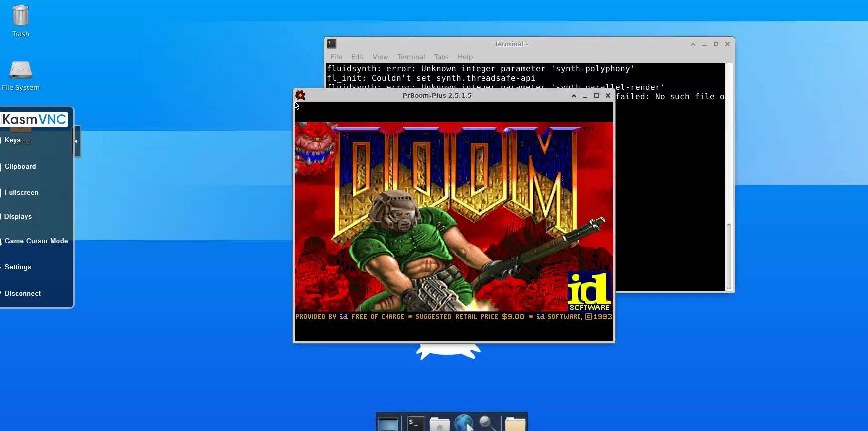Open the Terminal Help menu

pyautogui.click(x=465, y=57)
